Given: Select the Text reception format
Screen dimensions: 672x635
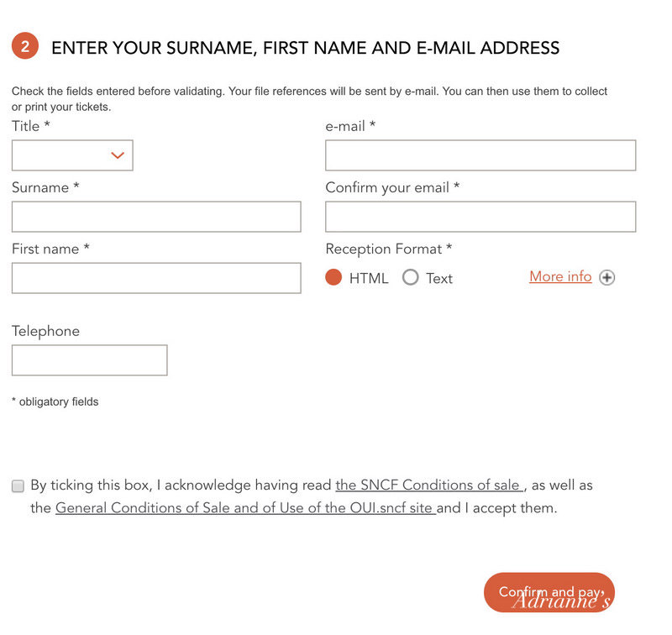Looking at the screenshot, I should [410, 277].
